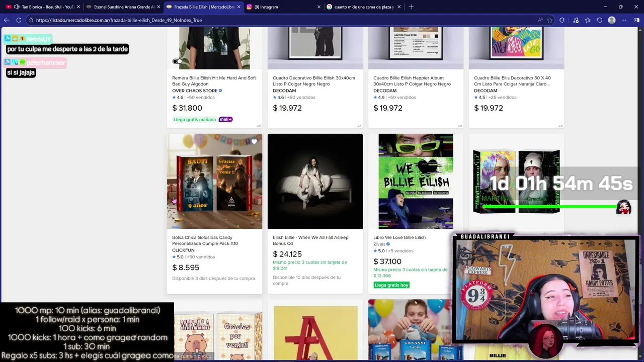Open Eilish Billie - When We All Fall Asleep listing
Image resolution: width=644 pixels, height=362 pixels.
pyautogui.click(x=310, y=240)
